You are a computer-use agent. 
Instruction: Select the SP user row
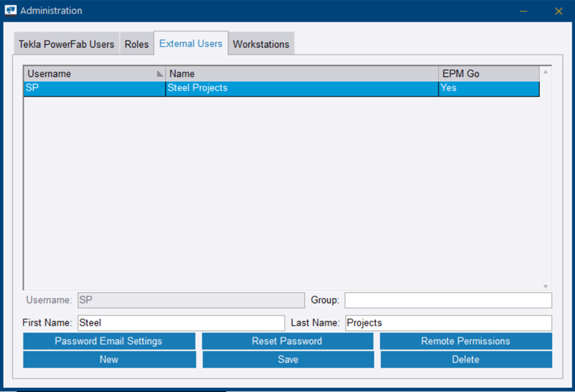click(93, 89)
